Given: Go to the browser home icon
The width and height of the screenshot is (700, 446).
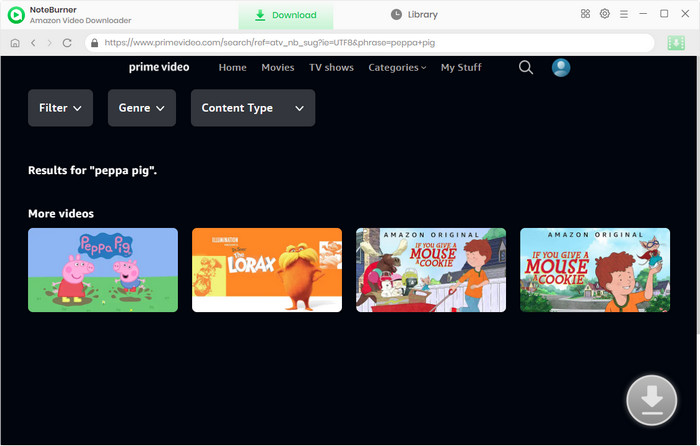Looking at the screenshot, I should point(15,43).
